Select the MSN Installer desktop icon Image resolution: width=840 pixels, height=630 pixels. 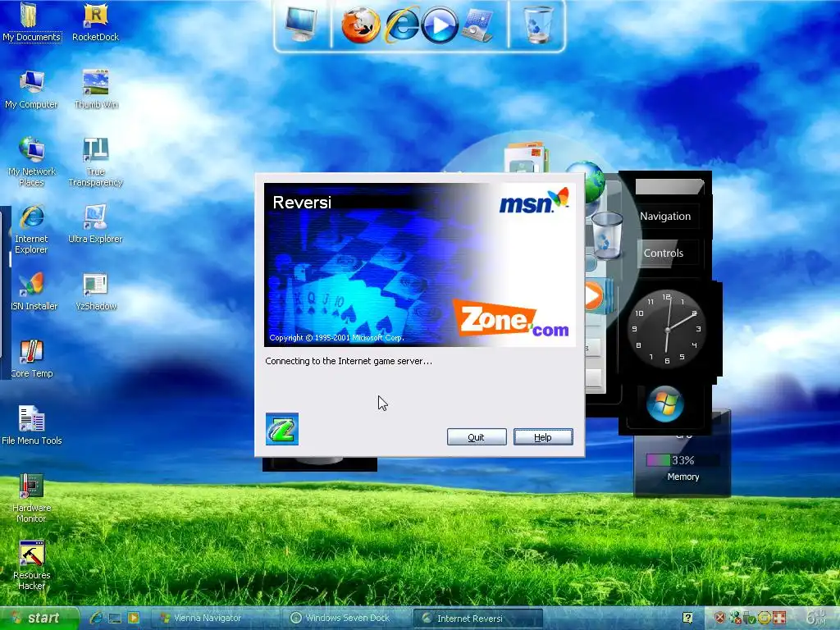[33, 291]
